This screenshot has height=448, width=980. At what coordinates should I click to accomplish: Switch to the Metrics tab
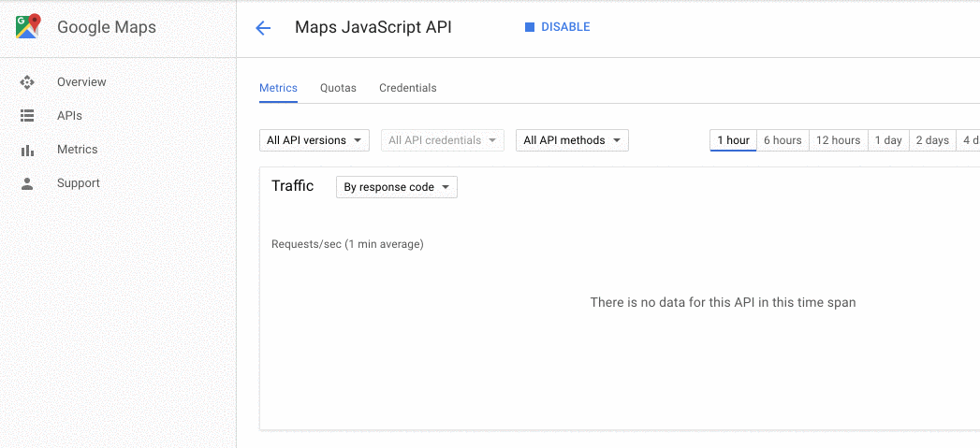tap(278, 88)
